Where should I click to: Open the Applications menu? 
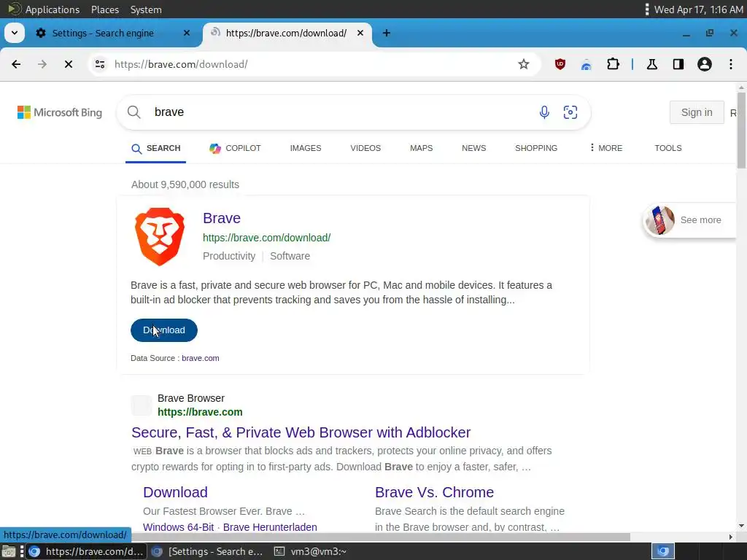pos(44,9)
